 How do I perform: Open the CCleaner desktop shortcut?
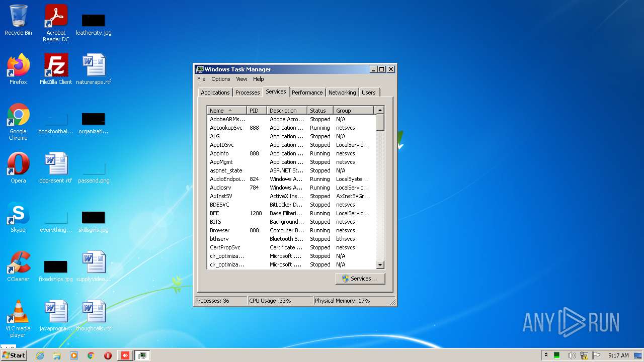(x=18, y=266)
